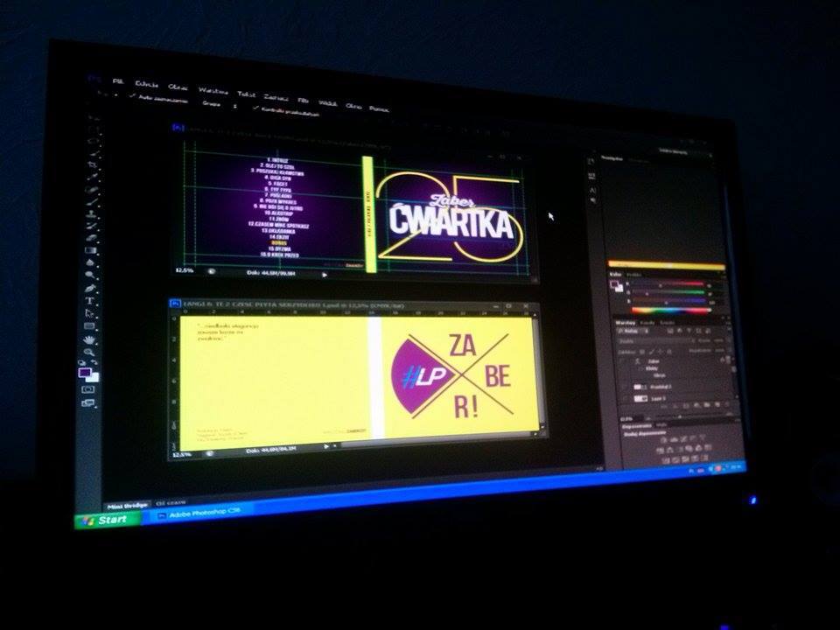Open the Character panel icon marked A

(593, 189)
